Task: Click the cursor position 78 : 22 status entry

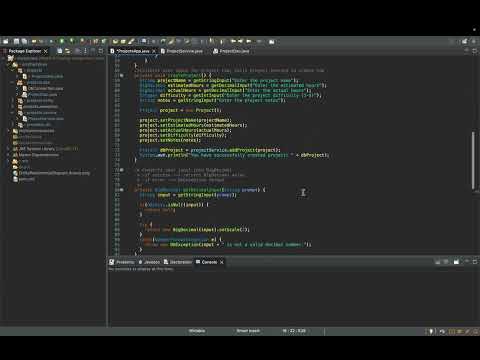Action: pyautogui.click(x=294, y=331)
